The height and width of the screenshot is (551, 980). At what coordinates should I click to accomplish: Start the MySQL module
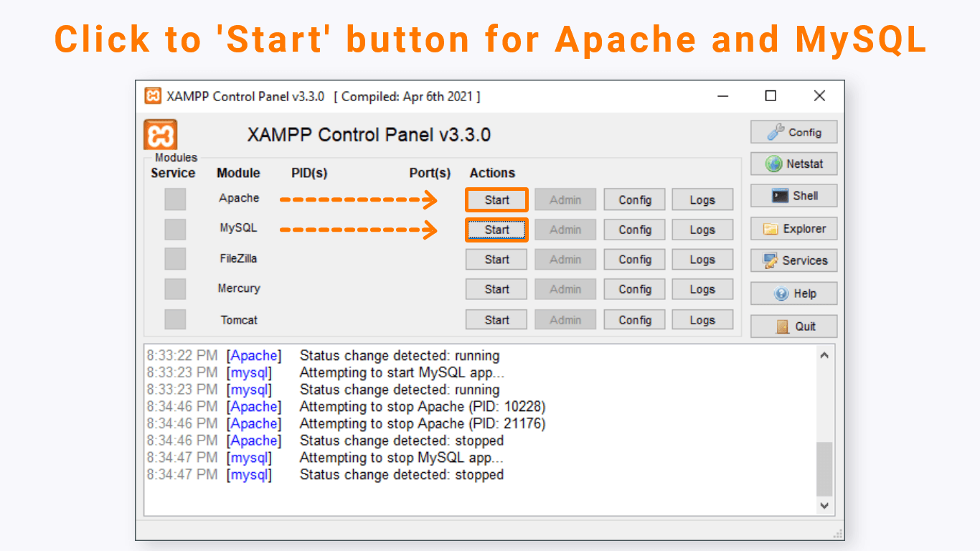click(x=496, y=230)
